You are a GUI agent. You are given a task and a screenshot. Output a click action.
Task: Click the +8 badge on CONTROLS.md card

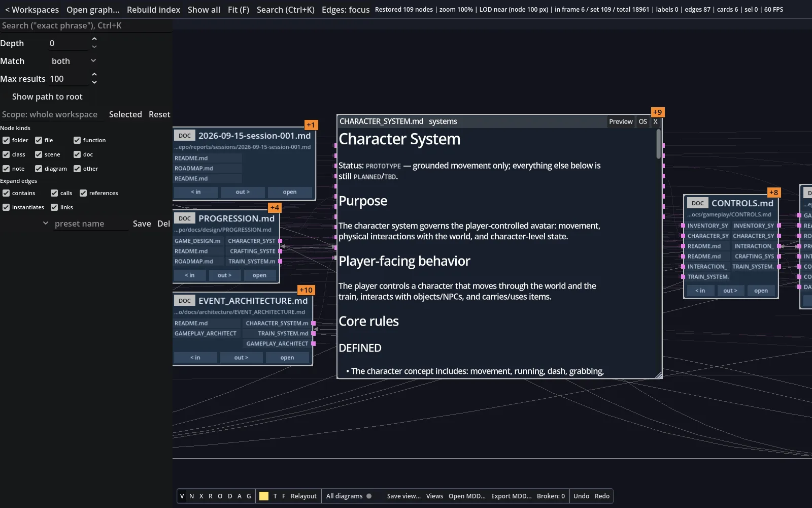(x=773, y=193)
